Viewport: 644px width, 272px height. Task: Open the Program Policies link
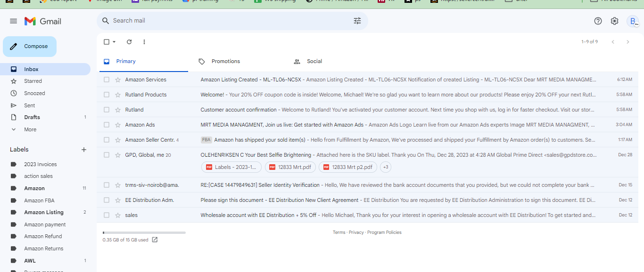pyautogui.click(x=384, y=232)
